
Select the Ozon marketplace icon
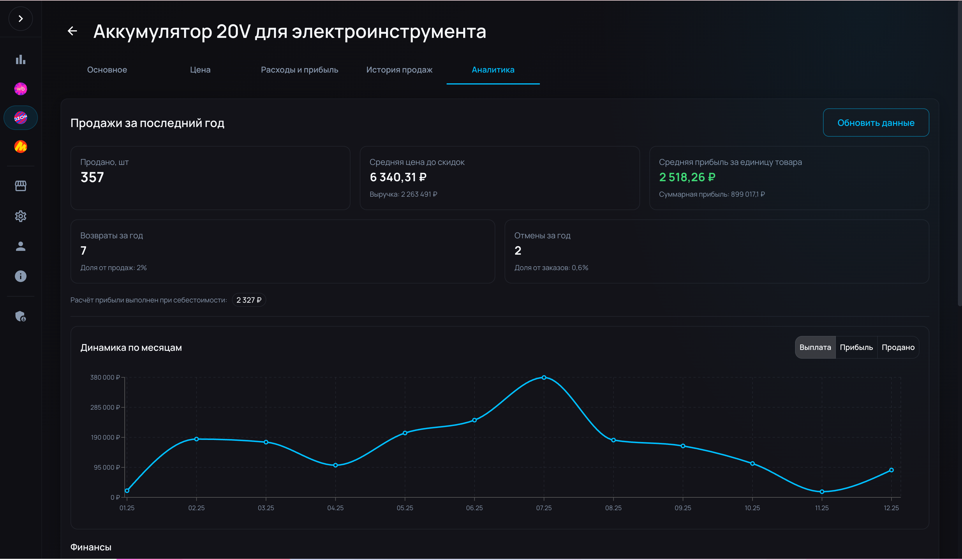point(21,118)
